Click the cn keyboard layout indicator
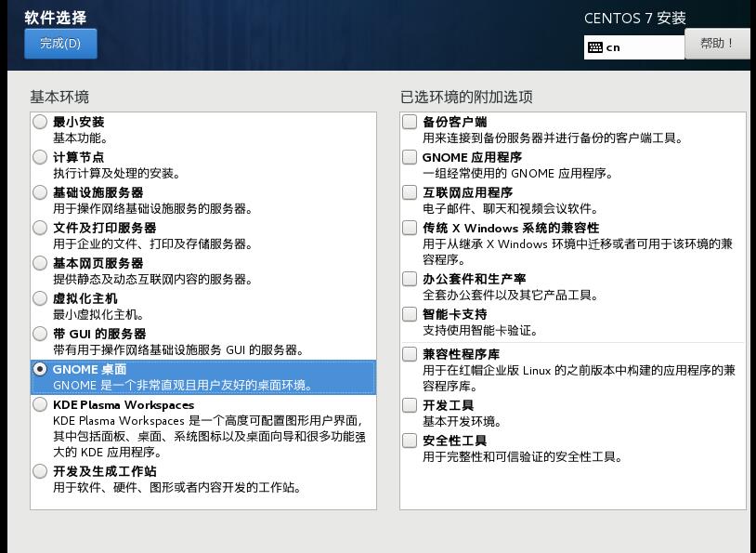756x553 pixels. [634, 47]
